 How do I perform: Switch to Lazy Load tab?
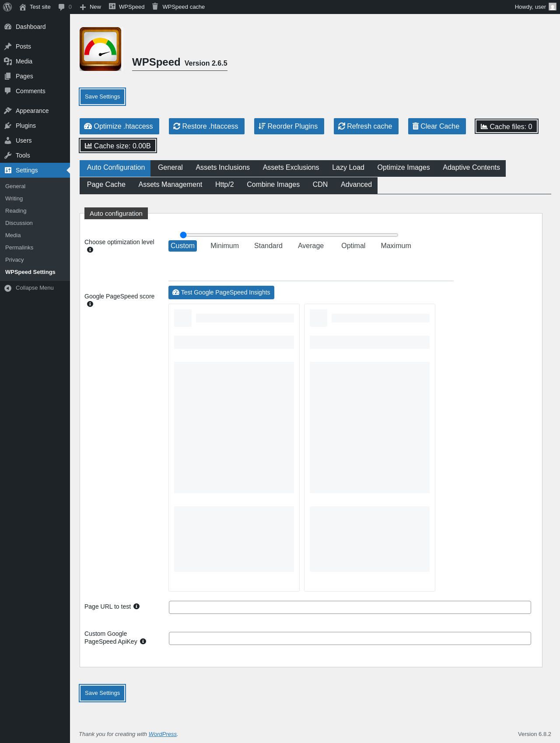point(348,168)
